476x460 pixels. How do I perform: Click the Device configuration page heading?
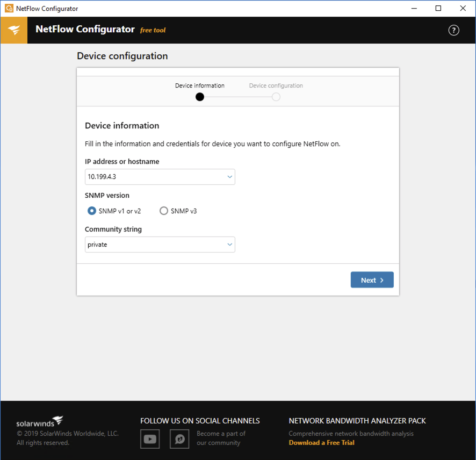point(122,56)
